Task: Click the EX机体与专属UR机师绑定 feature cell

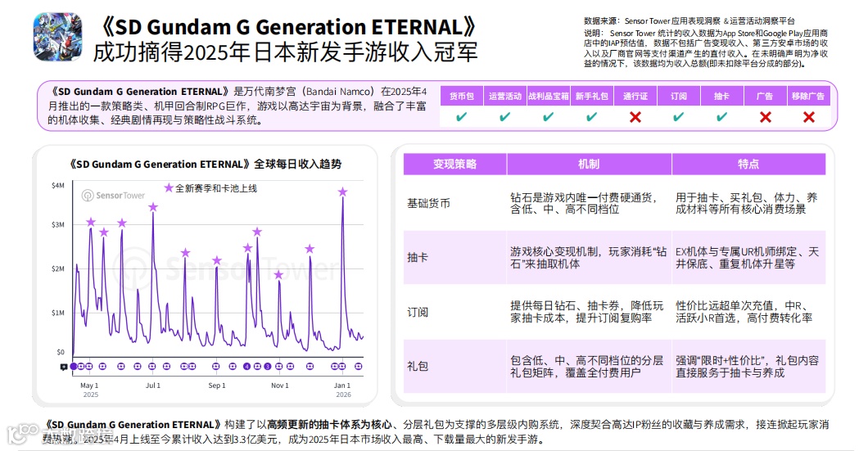Action: tap(747, 258)
